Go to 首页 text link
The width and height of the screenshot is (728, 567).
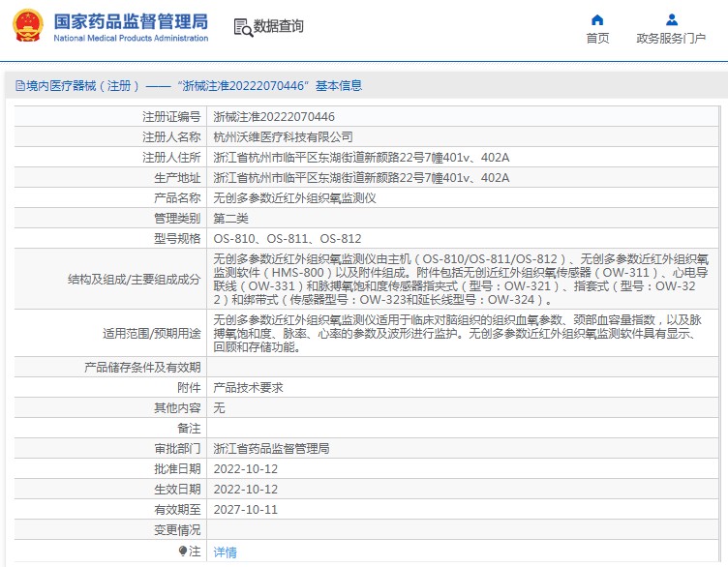[597, 38]
